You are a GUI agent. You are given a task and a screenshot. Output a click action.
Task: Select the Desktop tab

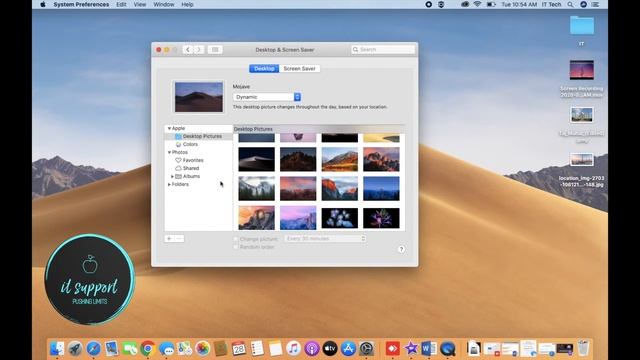click(x=264, y=69)
